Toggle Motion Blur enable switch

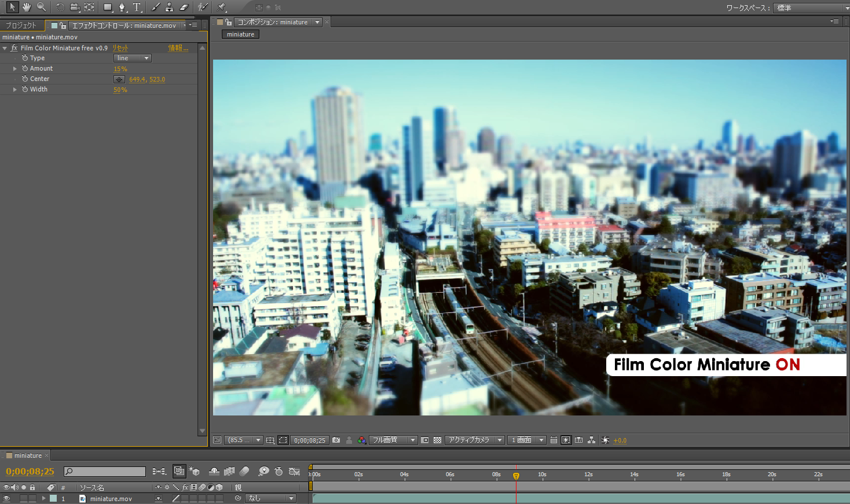tap(244, 472)
